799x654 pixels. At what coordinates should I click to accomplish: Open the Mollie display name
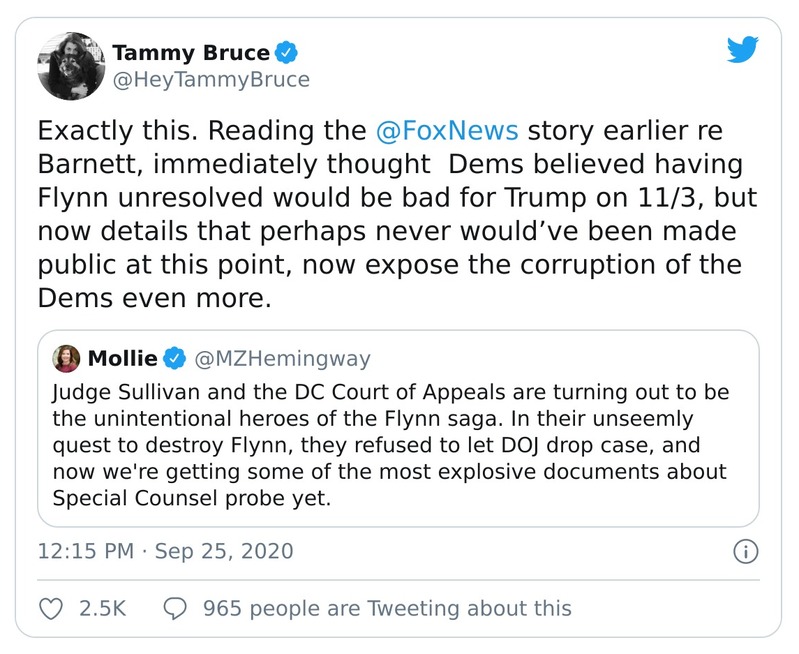click(x=122, y=356)
